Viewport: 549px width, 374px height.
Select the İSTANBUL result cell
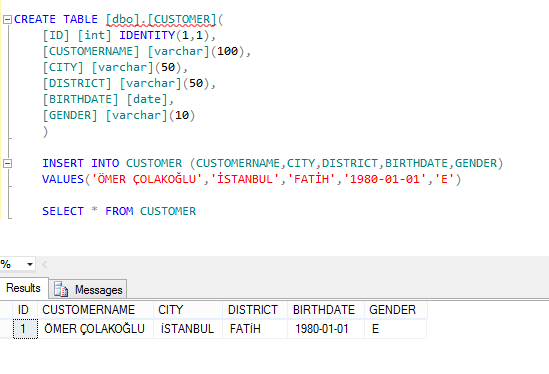(x=188, y=329)
